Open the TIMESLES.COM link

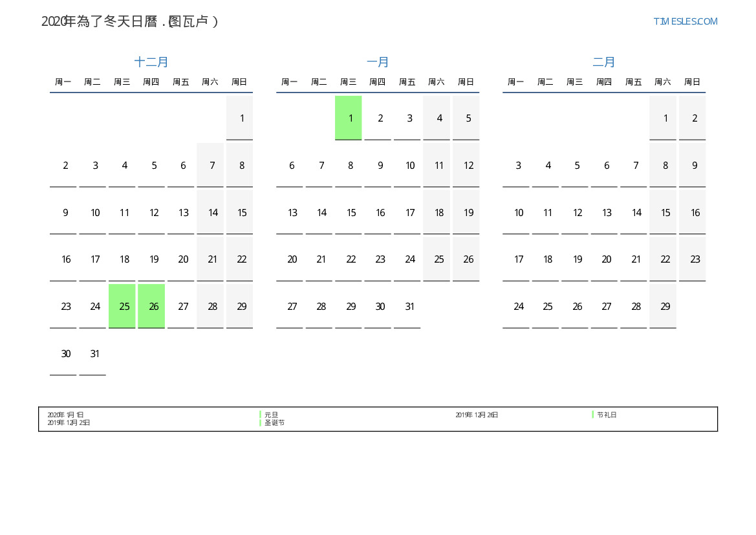coord(685,21)
